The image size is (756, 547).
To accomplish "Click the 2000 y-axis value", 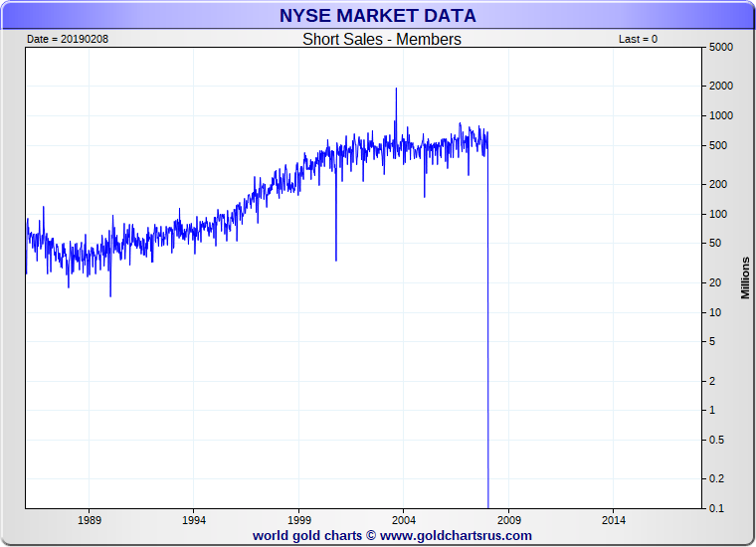I will coord(721,86).
